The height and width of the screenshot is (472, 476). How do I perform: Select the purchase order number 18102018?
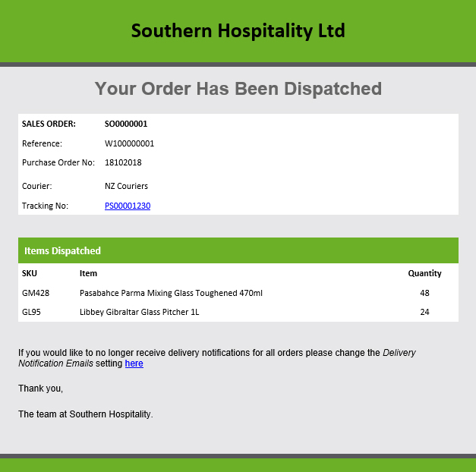(123, 162)
